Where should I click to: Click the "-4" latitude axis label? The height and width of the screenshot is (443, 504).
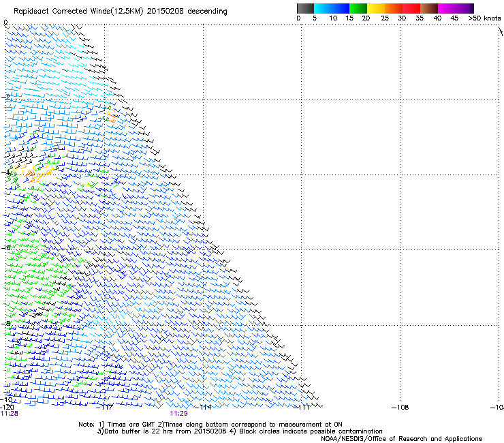coord(6,172)
